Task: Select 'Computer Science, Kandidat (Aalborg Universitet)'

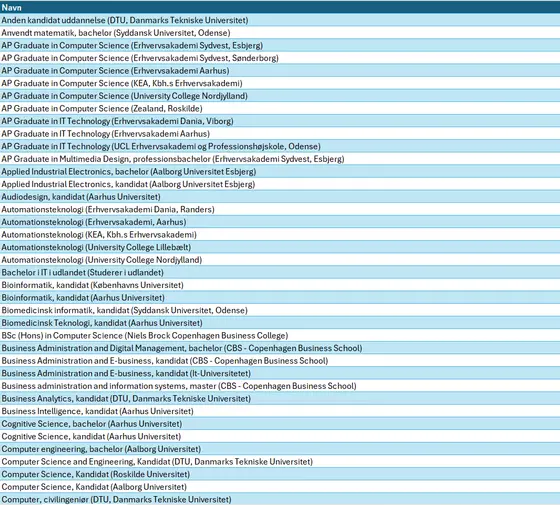Action: [280, 487]
